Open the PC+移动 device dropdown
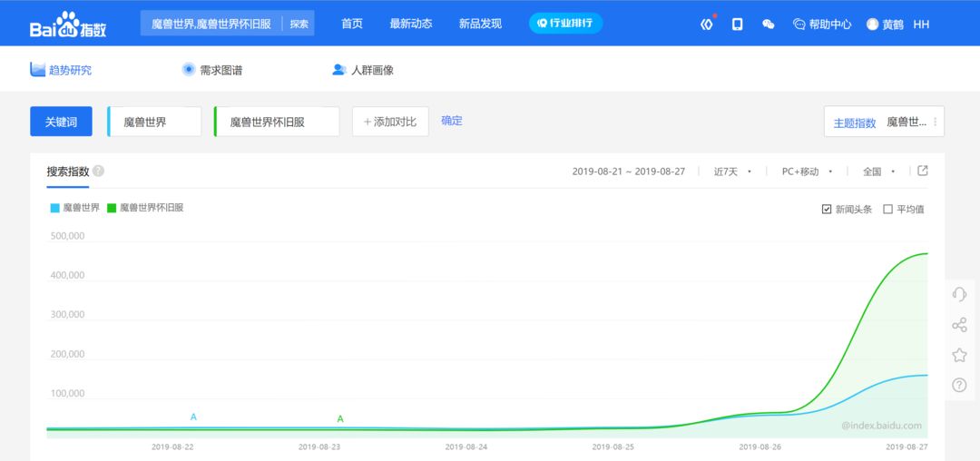 pos(807,172)
